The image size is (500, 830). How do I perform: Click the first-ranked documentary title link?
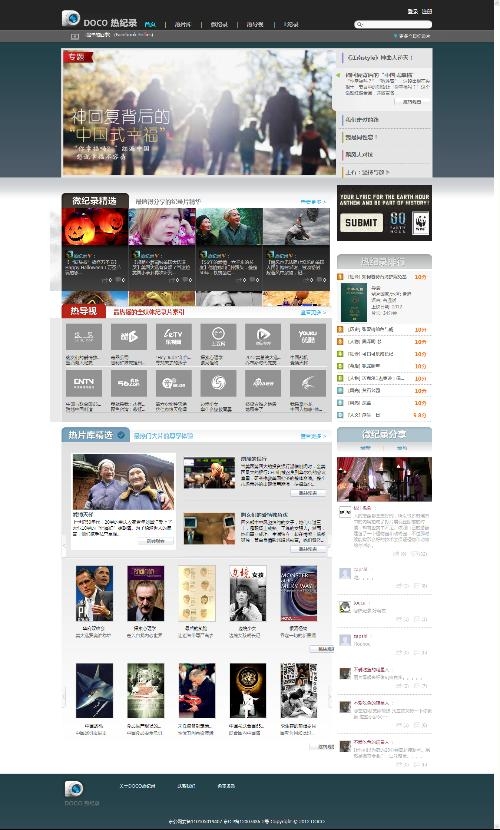coord(377,277)
